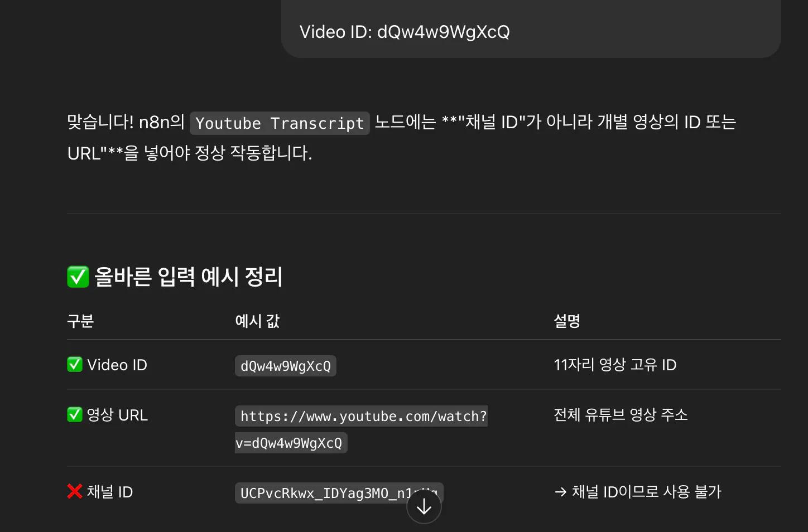Viewport: 808px width, 532px height.
Task: Select the Youtube Transcript inline code
Action: click(280, 123)
